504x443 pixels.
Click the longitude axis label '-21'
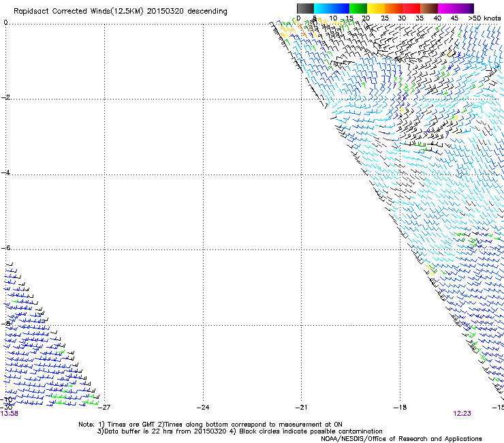click(x=302, y=408)
